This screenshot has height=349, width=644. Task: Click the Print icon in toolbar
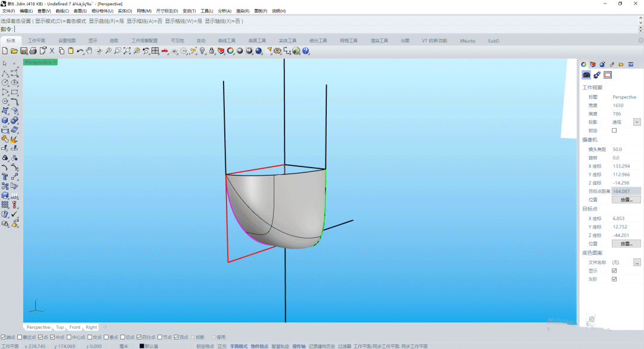(33, 51)
